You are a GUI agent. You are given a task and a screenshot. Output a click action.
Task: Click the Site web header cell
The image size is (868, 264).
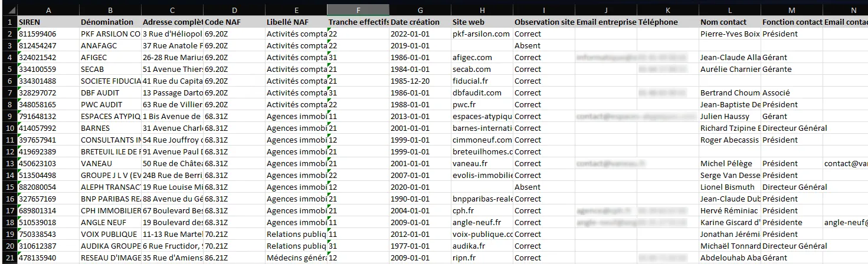pos(482,22)
